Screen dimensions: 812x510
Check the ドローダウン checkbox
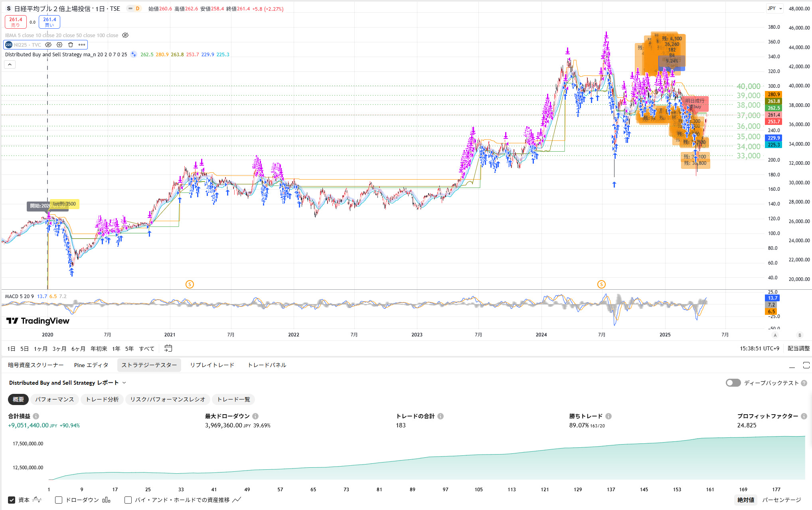(x=59, y=500)
